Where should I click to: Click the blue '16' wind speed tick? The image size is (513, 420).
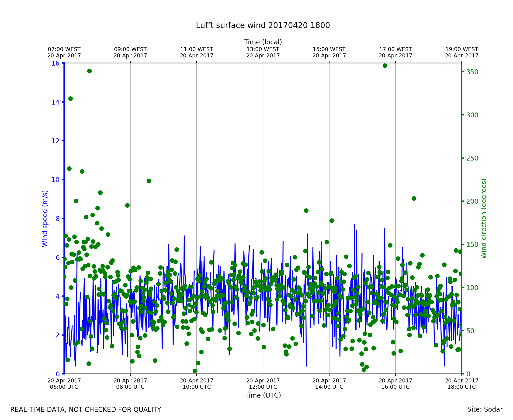coord(55,63)
